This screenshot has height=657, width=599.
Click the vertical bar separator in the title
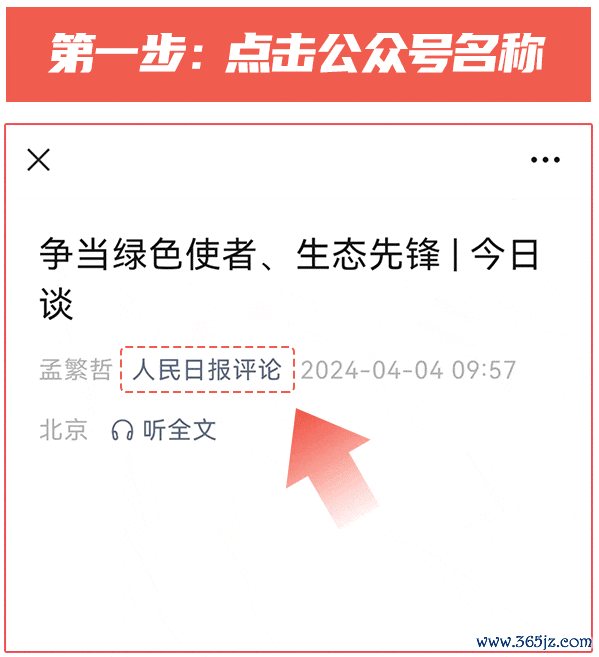[x=455, y=254]
